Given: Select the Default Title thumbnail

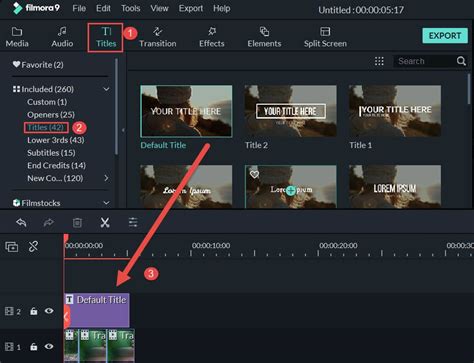Looking at the screenshot, I should (x=186, y=111).
